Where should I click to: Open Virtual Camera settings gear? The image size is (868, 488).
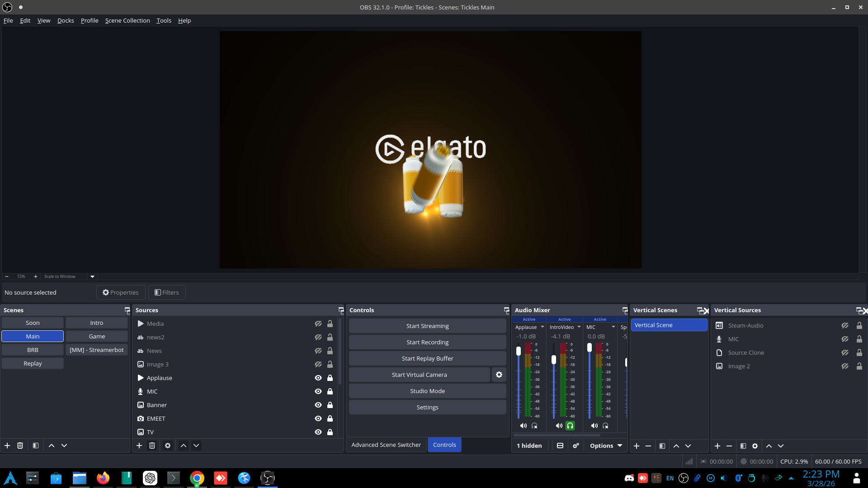coord(499,375)
